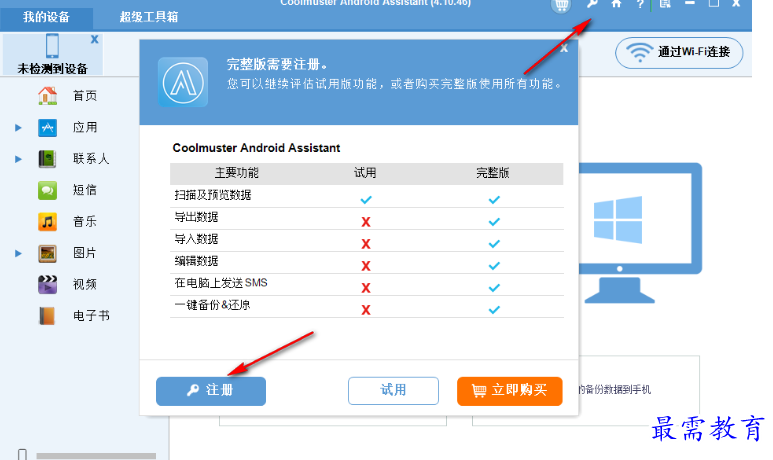Click the red X for 导入数据 trial

tap(366, 244)
